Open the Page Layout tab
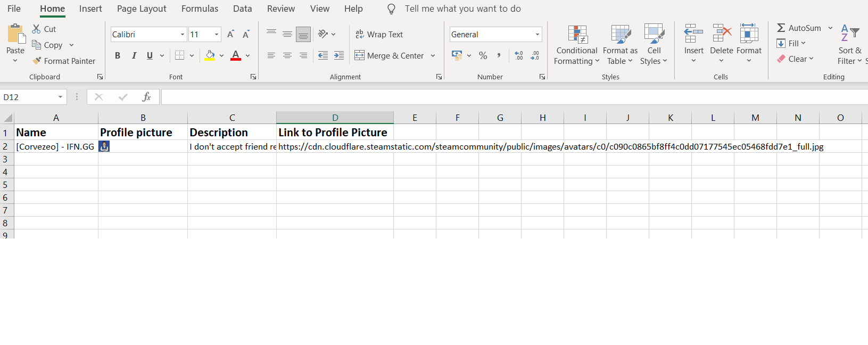Screen dimensions: 868x345 [142, 9]
